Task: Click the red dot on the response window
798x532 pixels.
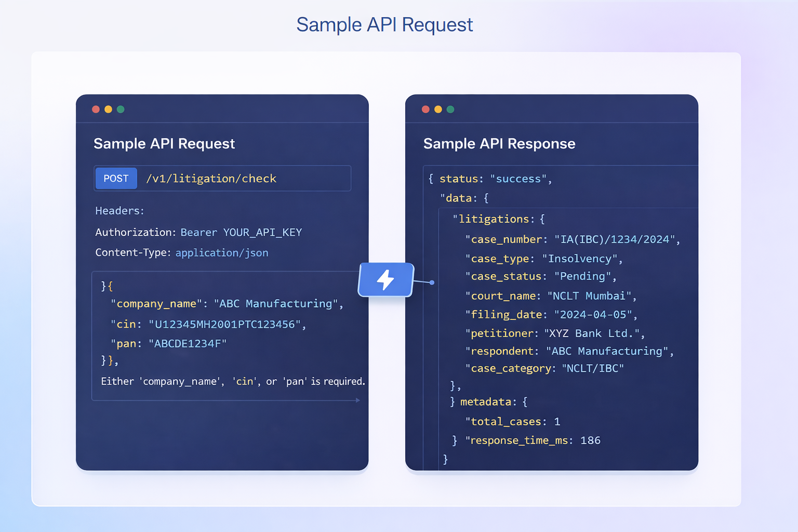Action: click(x=425, y=109)
